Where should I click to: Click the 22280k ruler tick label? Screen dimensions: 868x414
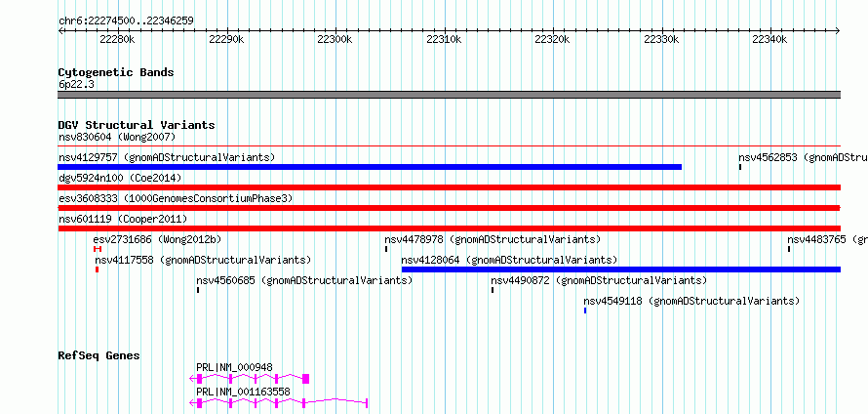point(117,40)
